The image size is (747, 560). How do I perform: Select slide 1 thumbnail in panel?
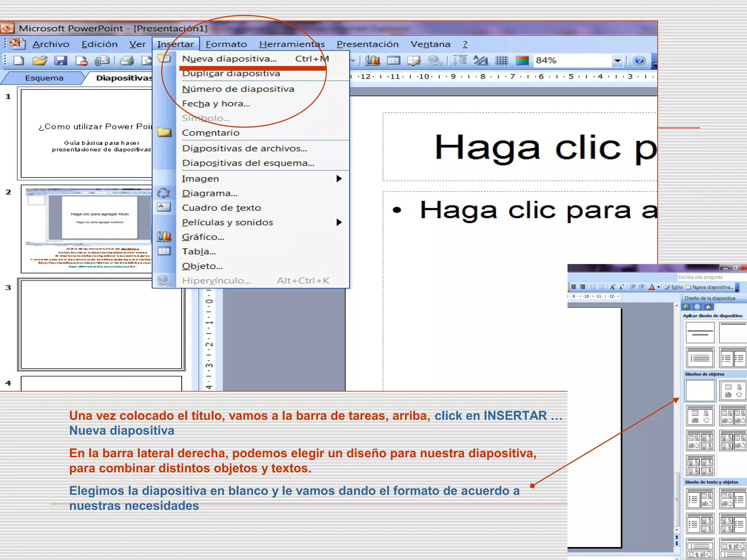click(87, 133)
